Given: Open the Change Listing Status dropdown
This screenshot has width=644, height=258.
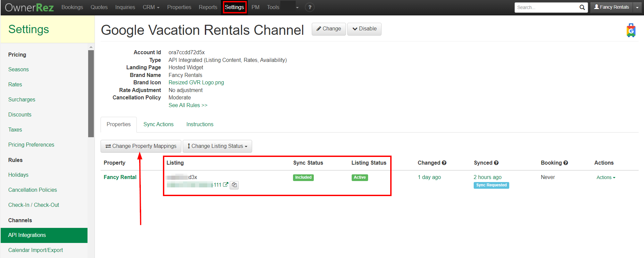Looking at the screenshot, I should coord(217,146).
